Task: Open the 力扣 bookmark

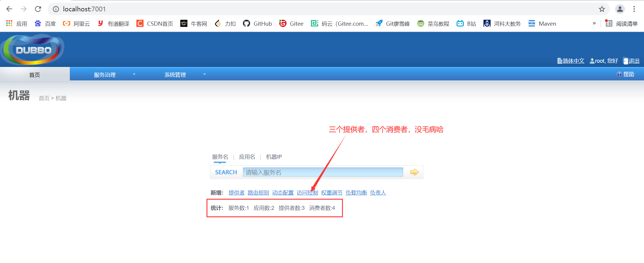Action: click(x=225, y=23)
